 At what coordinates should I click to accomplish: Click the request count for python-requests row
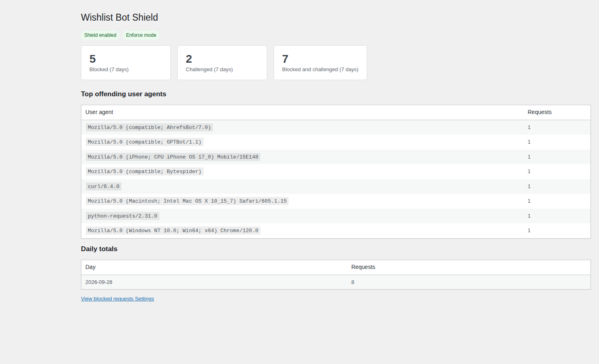(x=529, y=216)
